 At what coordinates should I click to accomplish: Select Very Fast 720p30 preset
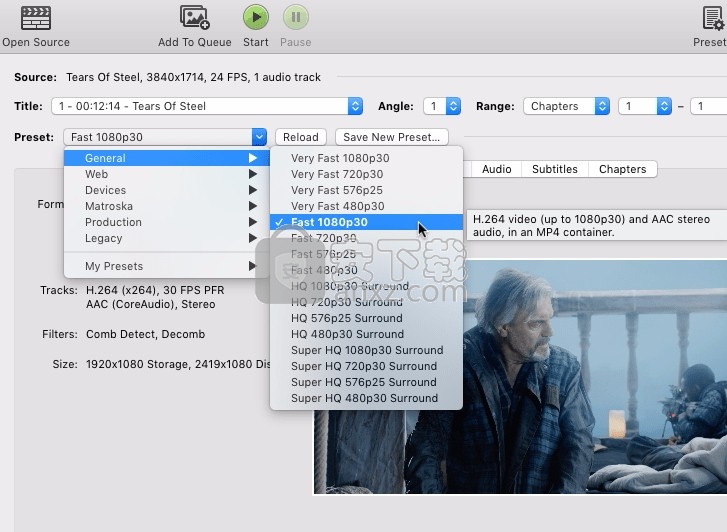tap(366, 174)
